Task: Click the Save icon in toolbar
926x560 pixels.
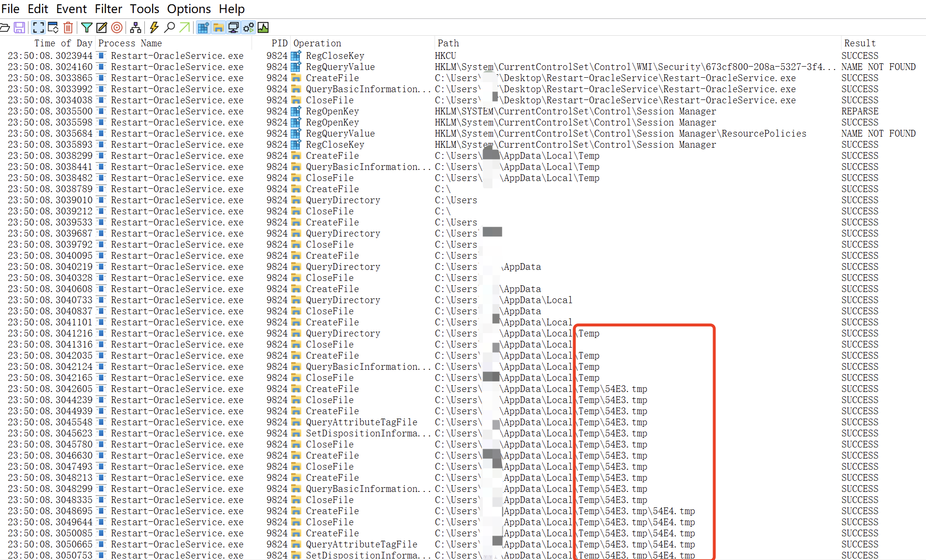Action: pos(19,28)
